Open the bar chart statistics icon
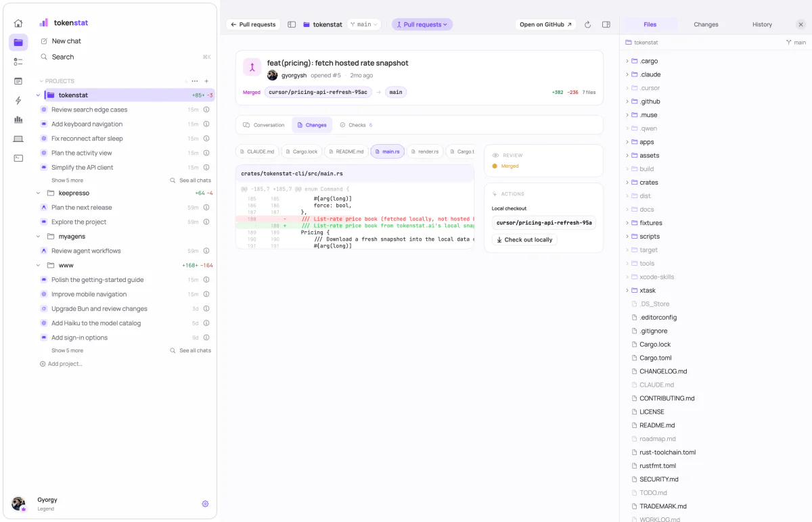The width and height of the screenshot is (812, 522). click(18, 120)
